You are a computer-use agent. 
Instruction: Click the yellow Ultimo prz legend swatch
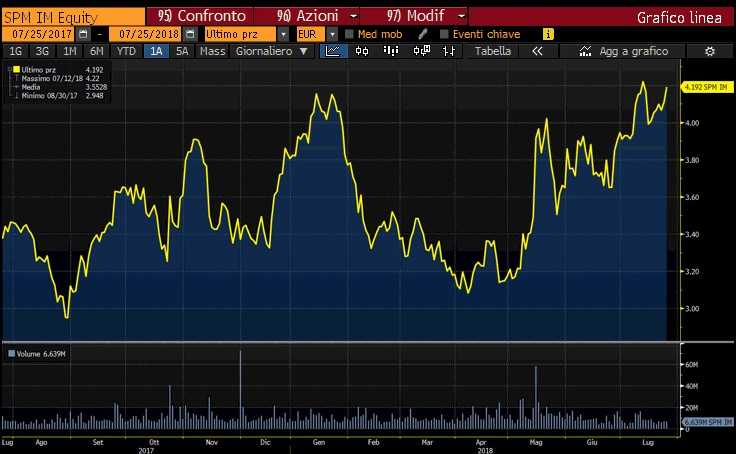pos(15,69)
